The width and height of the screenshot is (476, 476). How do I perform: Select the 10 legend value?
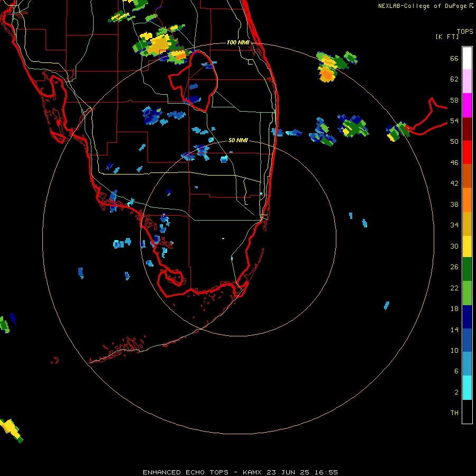click(x=454, y=351)
